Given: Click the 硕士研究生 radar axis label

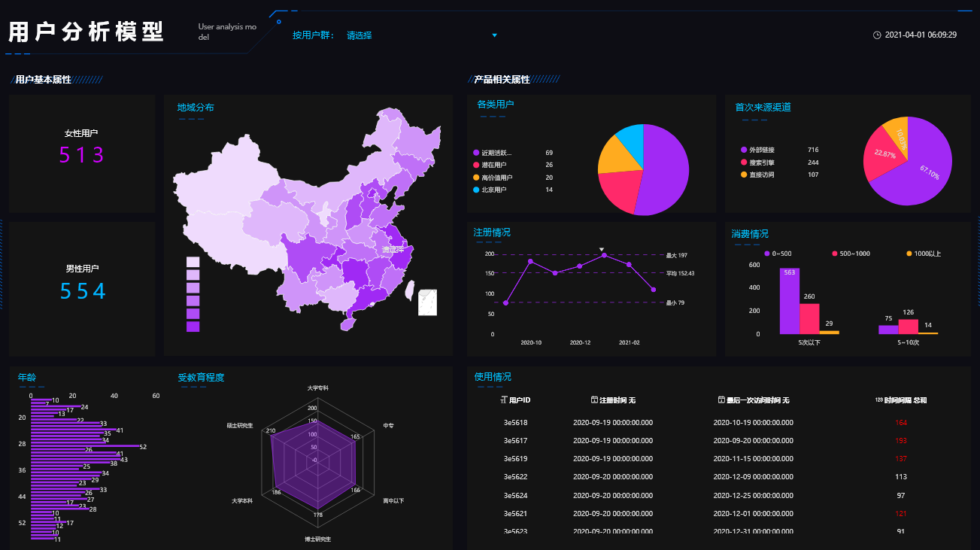Looking at the screenshot, I should pos(240,425).
